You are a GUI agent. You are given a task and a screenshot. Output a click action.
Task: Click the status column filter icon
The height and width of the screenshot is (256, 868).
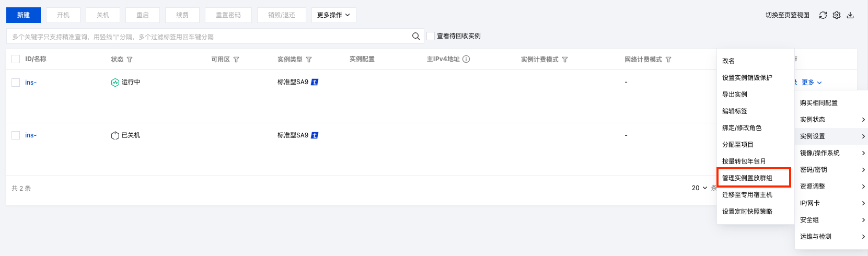(130, 60)
